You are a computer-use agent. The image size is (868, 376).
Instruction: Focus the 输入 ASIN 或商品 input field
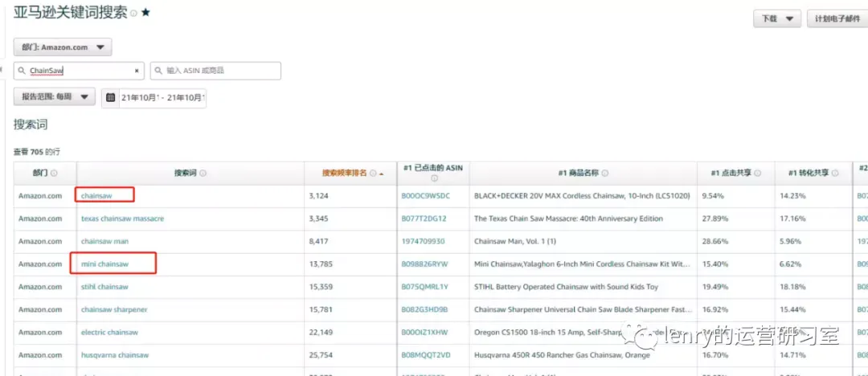coord(215,71)
